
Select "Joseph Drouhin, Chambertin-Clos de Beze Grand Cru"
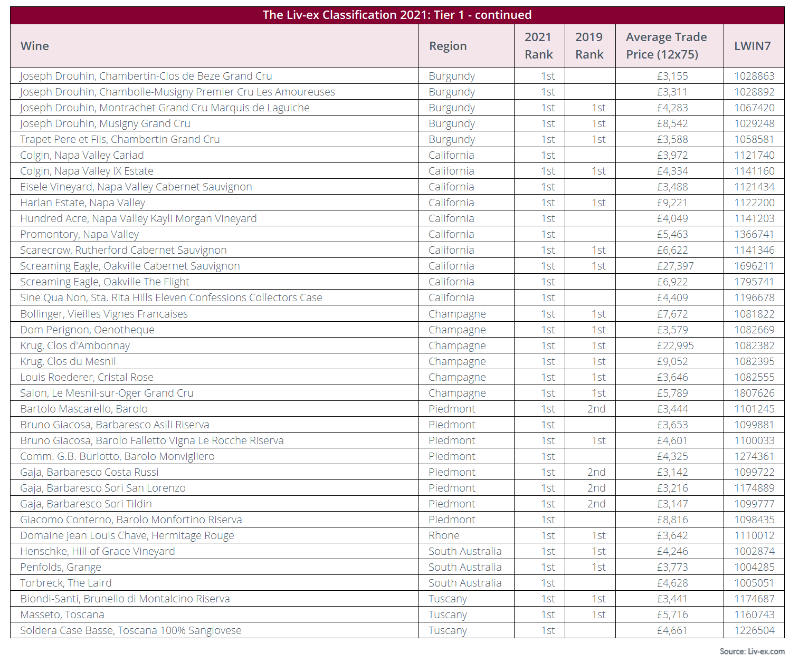(146, 76)
